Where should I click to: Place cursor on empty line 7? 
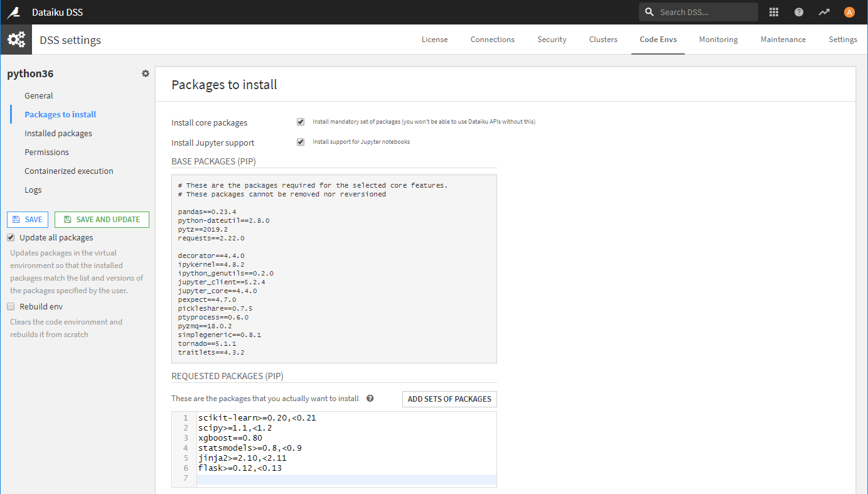tap(346, 480)
